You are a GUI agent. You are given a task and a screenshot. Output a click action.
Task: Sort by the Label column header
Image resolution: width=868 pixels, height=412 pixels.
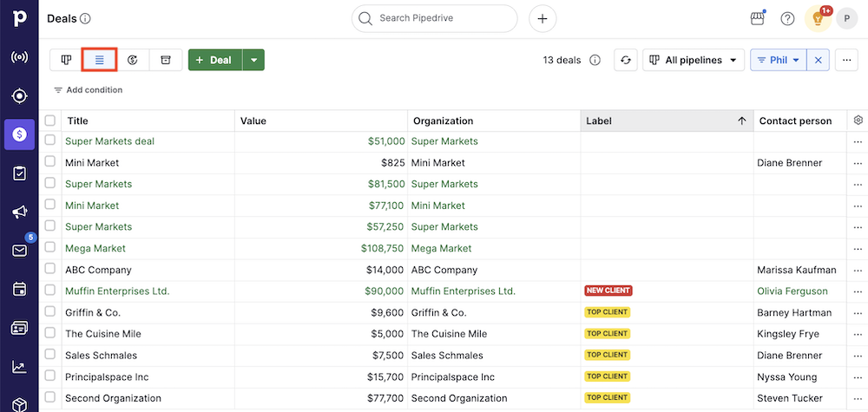click(x=666, y=121)
